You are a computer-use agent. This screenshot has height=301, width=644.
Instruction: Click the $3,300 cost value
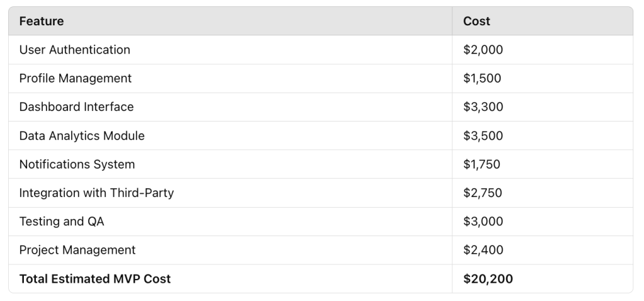[483, 107]
